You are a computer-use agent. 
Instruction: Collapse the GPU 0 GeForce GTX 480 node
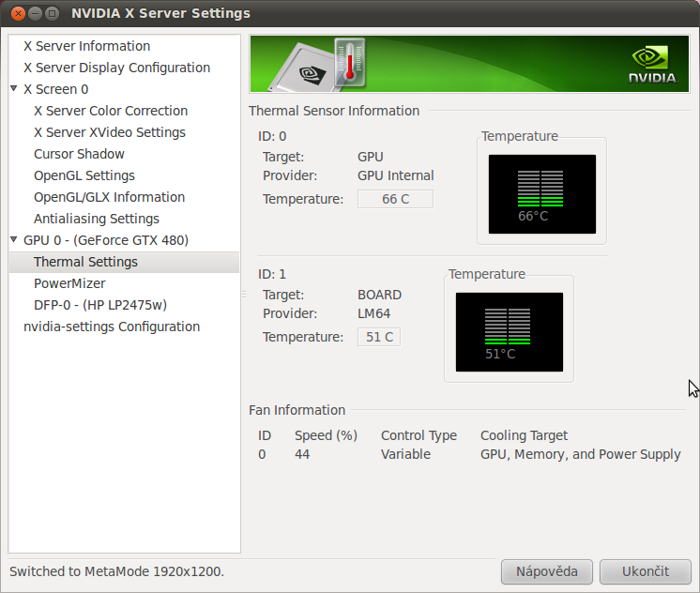coord(14,240)
